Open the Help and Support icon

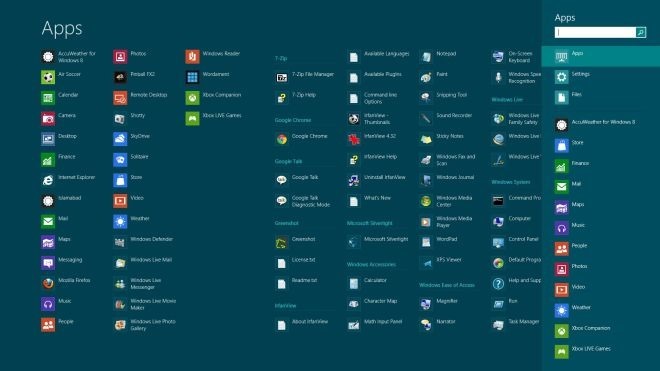pos(498,283)
